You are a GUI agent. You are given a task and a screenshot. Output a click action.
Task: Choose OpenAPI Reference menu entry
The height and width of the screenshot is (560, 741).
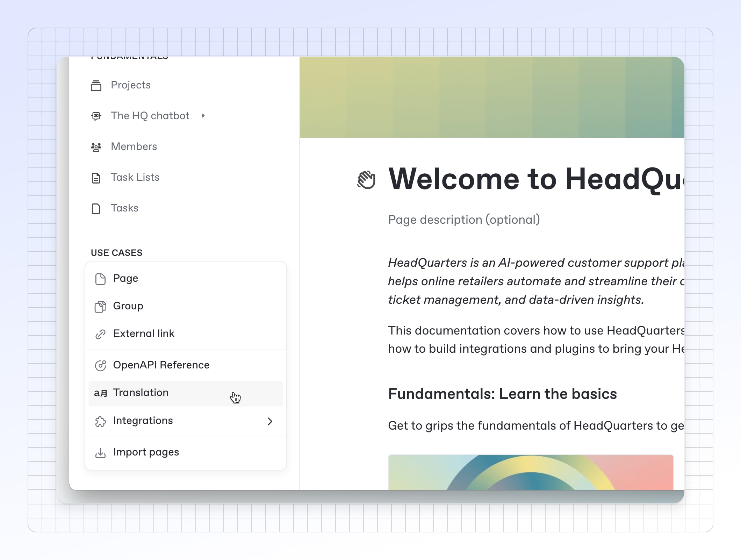(186, 365)
